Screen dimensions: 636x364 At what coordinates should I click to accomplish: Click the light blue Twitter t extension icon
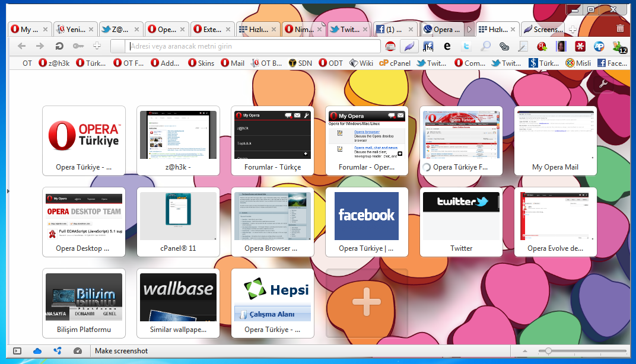(x=466, y=46)
